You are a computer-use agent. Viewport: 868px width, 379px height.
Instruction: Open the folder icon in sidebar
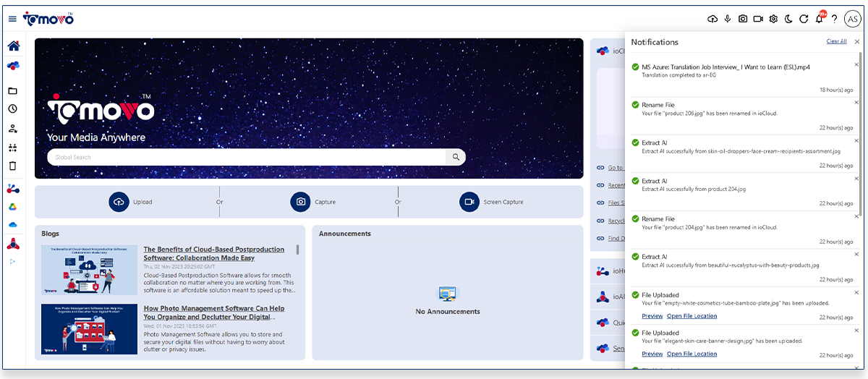12,91
